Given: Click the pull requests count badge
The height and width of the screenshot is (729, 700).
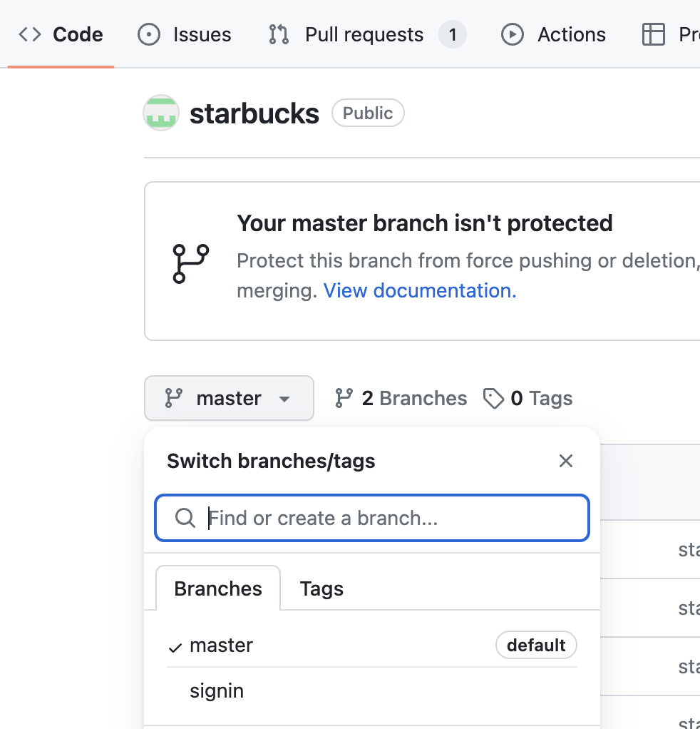Looking at the screenshot, I should (x=453, y=35).
